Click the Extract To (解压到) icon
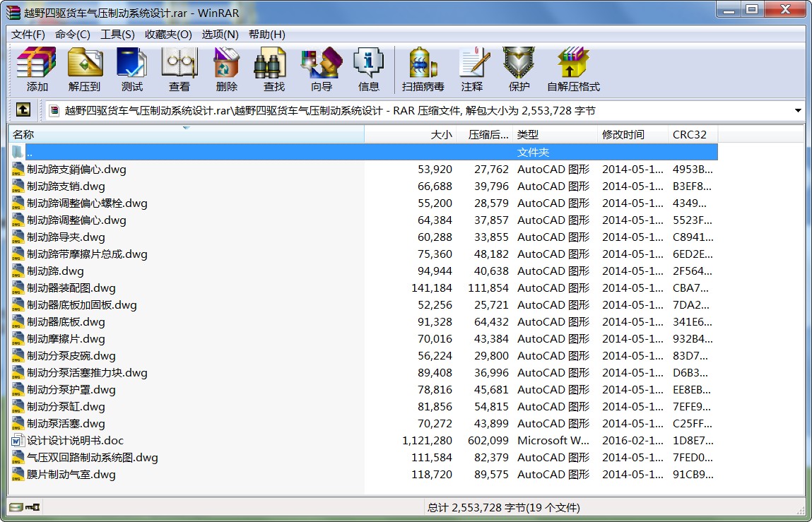This screenshot has height=522, width=812. 85,69
